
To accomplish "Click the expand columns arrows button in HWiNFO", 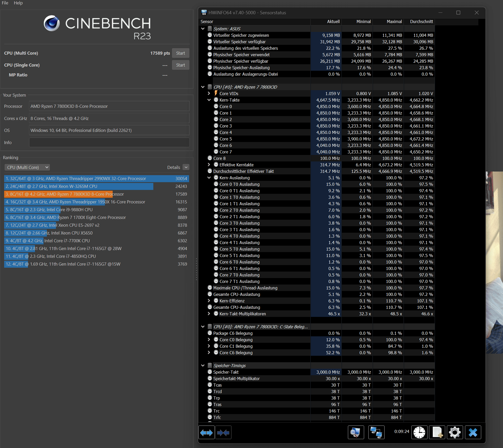I will point(206,432).
